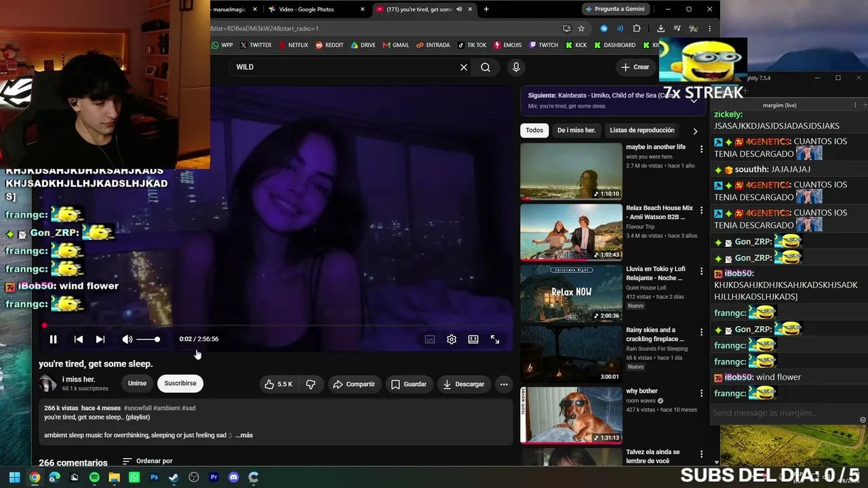Click the Unirse button
This screenshot has width=868, height=488.
click(137, 384)
